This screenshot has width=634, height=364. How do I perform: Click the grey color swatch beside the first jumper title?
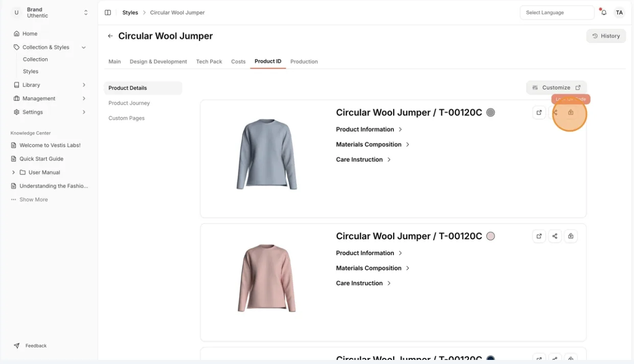click(x=490, y=112)
